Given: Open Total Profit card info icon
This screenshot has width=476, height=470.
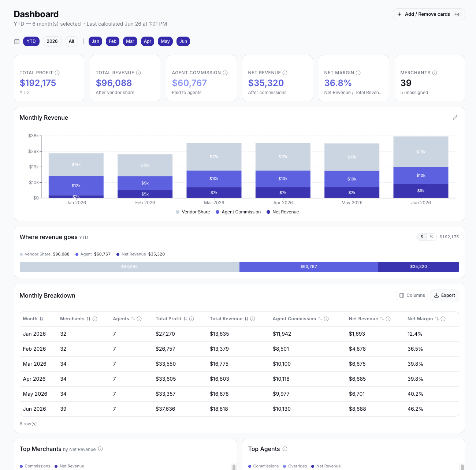Looking at the screenshot, I should pyautogui.click(x=57, y=73).
